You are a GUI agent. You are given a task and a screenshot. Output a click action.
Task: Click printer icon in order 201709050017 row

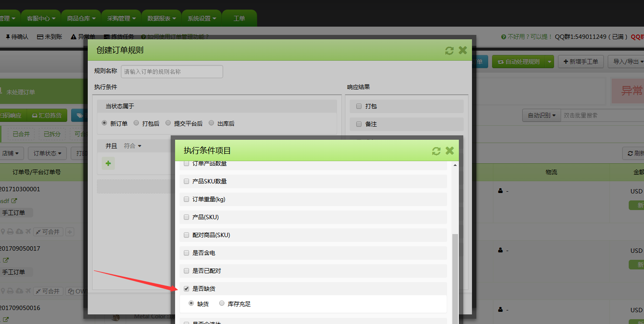11,291
